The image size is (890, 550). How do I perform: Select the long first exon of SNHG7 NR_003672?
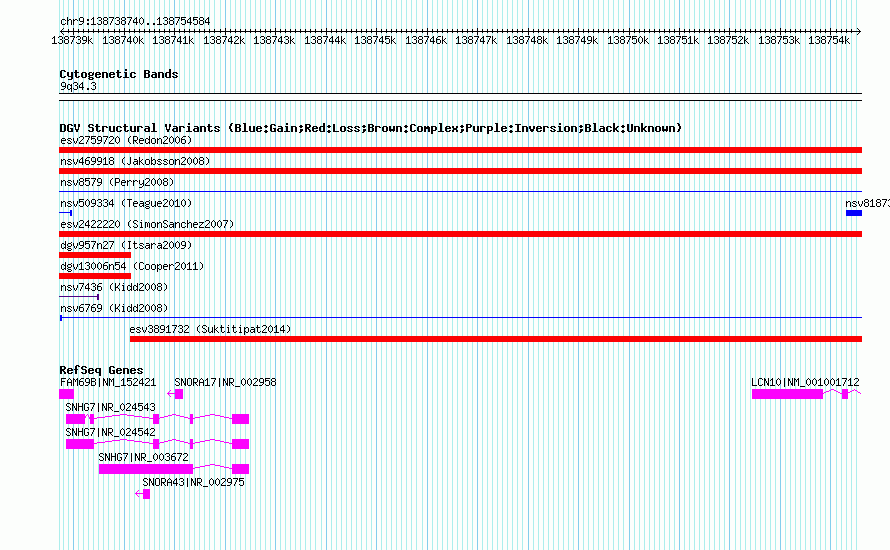146,469
